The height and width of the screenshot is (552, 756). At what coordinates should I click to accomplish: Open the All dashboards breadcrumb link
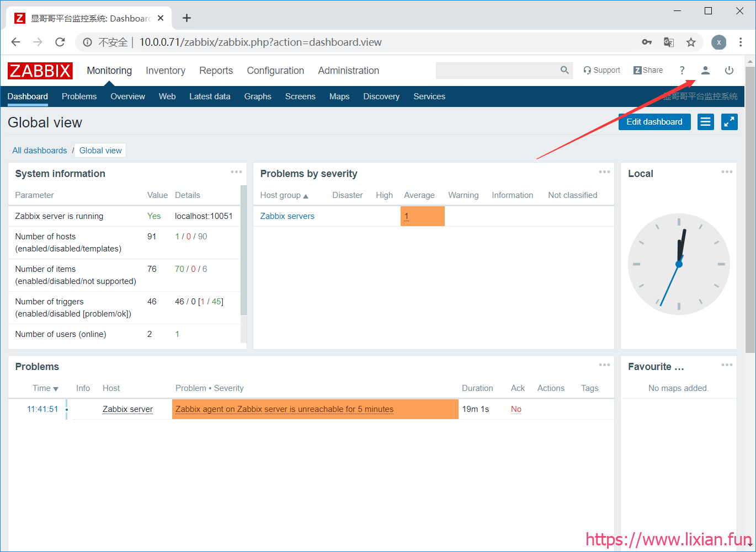tap(40, 151)
